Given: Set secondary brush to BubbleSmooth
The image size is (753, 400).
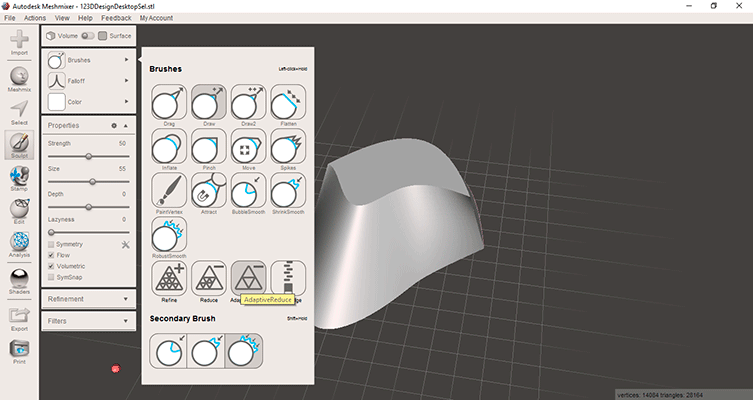Looking at the screenshot, I should click(168, 351).
